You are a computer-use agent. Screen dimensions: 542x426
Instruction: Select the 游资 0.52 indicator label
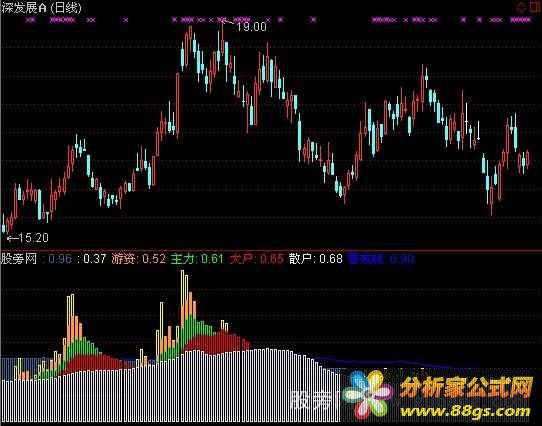point(139,259)
